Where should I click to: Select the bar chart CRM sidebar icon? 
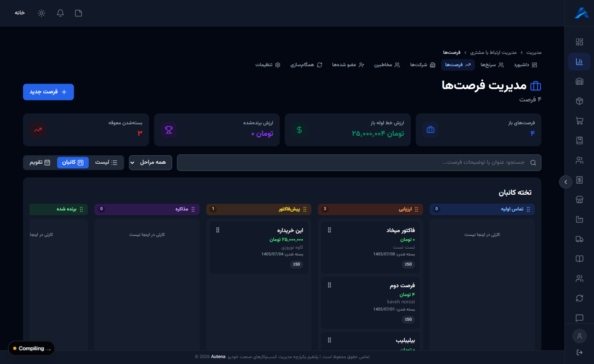tap(579, 62)
